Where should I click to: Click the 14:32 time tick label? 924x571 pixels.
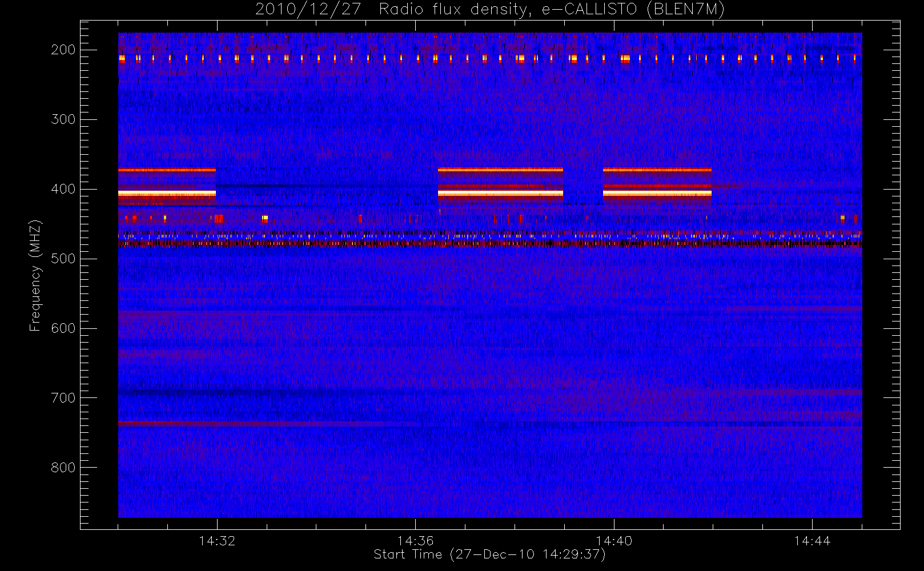217,541
